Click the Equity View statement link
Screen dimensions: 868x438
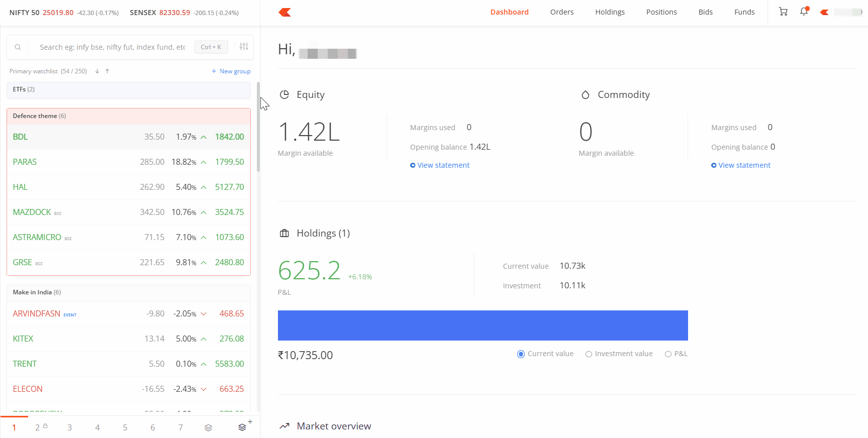(x=443, y=165)
